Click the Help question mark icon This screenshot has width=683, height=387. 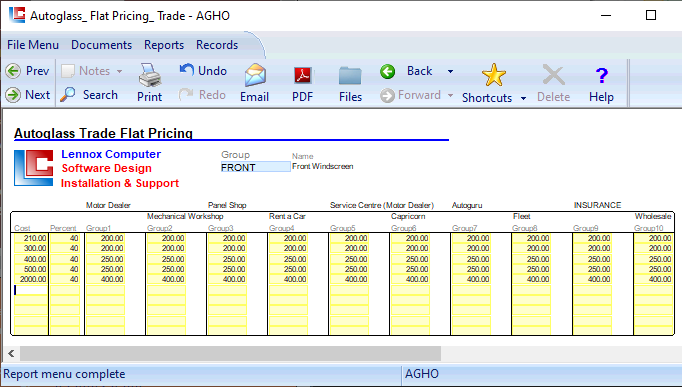tap(602, 76)
